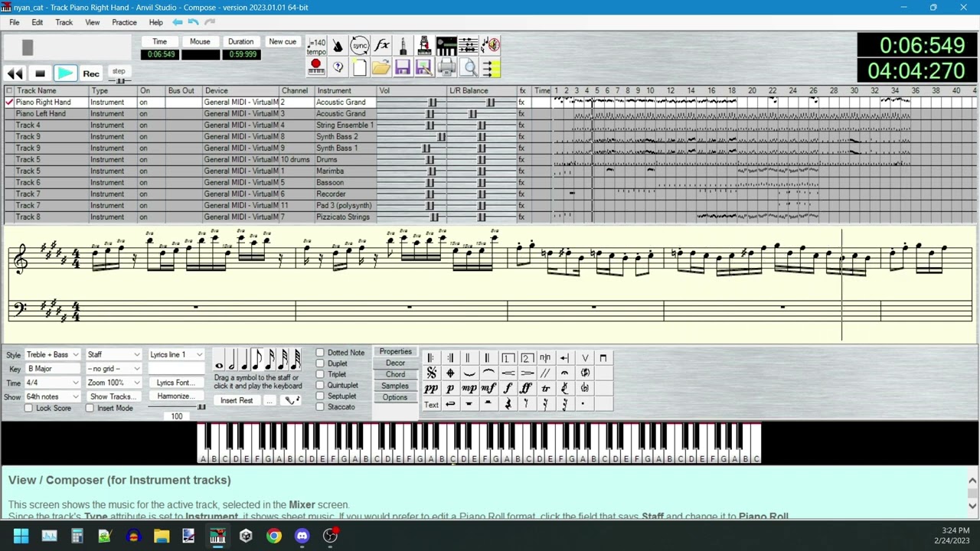
Task: Open the fx effects icon
Action: [381, 46]
